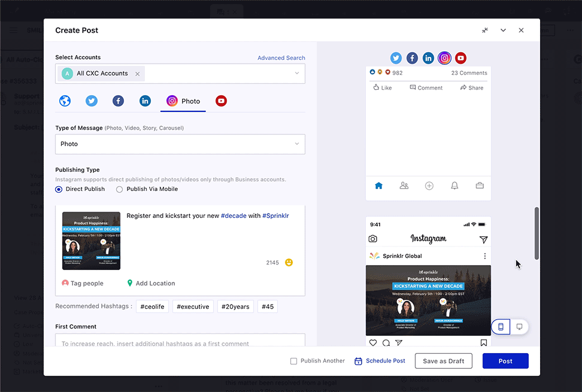
Task: Click the plus circle icon in preview
Action: pos(429,186)
